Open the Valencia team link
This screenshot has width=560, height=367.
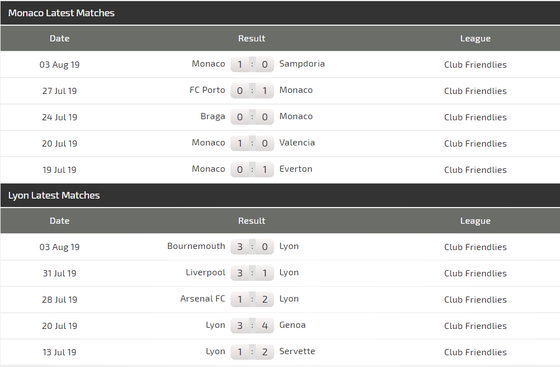(297, 142)
